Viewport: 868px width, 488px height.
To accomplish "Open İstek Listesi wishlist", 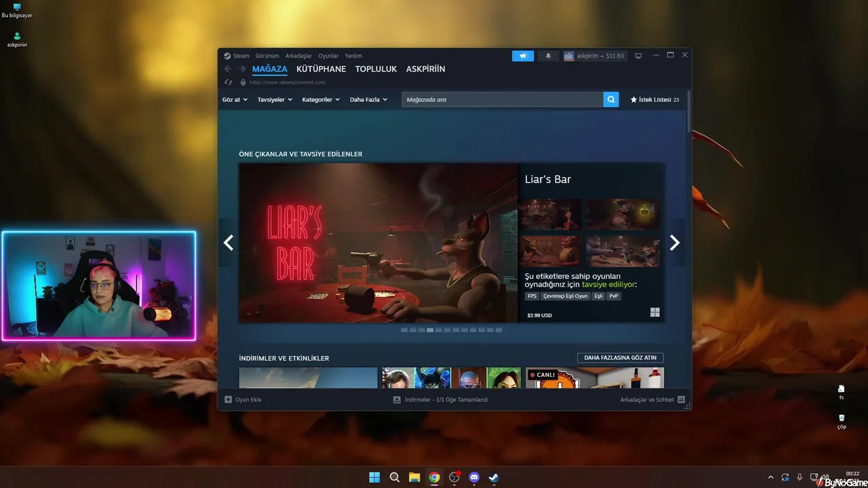I will tap(654, 100).
